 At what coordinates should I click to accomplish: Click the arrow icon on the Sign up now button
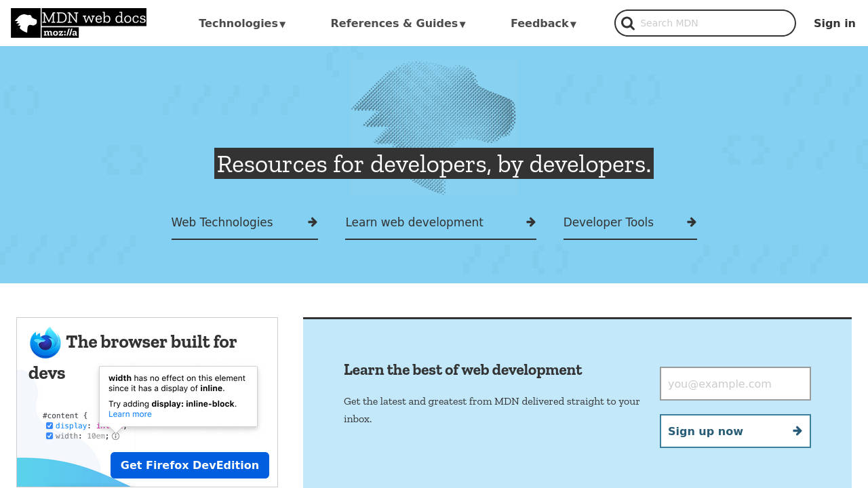[x=797, y=430]
